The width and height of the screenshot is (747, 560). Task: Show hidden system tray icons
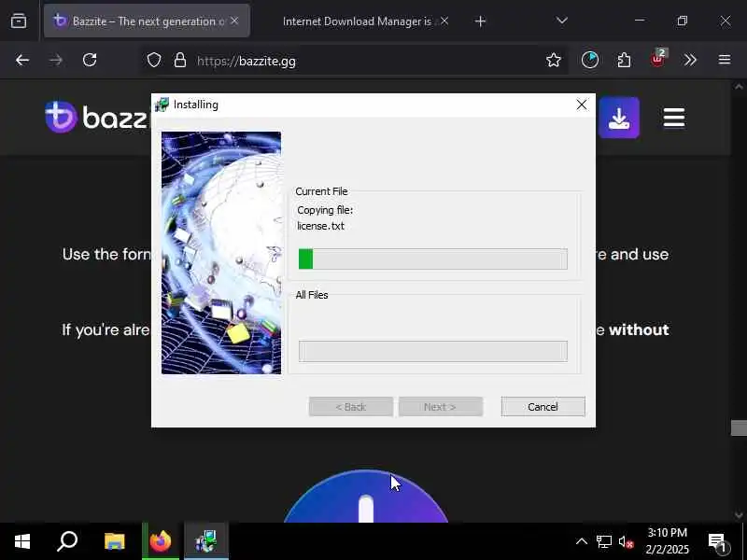[581, 541]
